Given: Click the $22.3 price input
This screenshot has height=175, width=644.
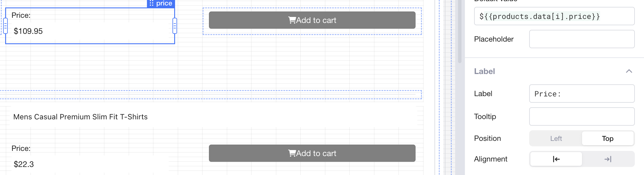Looking at the screenshot, I should point(89,164).
